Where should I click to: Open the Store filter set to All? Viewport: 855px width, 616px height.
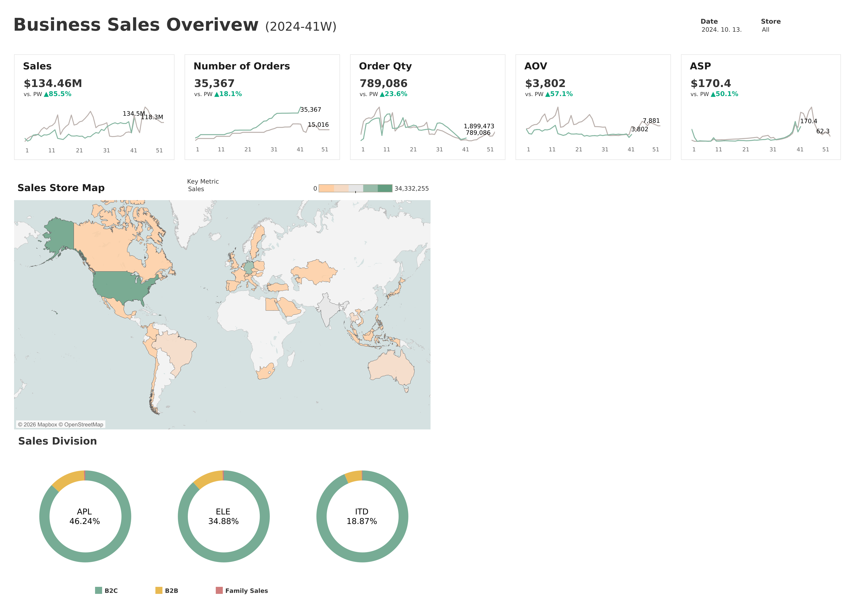click(x=765, y=29)
